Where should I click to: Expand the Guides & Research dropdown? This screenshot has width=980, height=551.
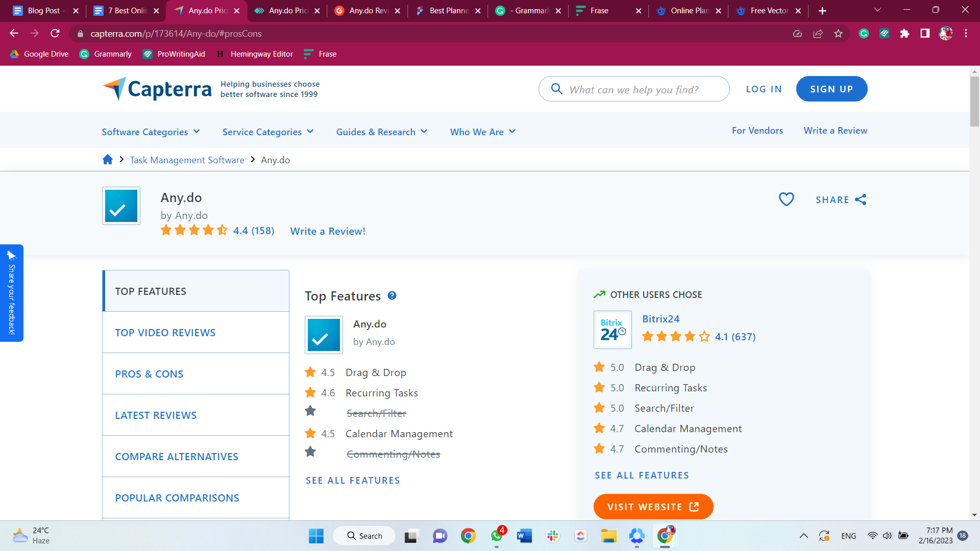(381, 132)
